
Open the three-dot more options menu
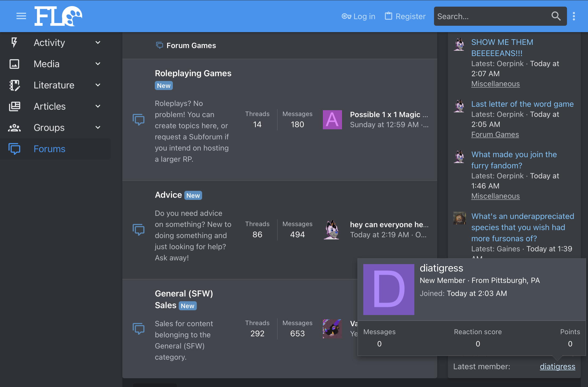point(574,16)
